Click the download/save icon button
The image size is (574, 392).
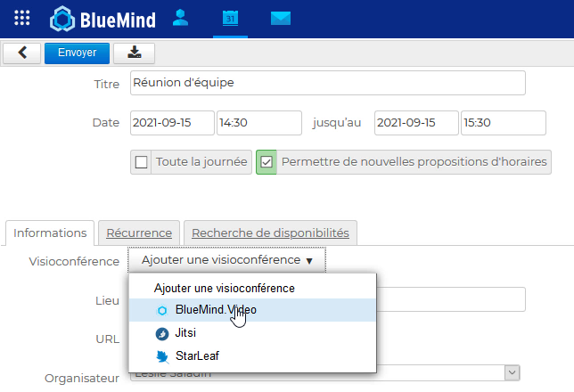point(135,53)
